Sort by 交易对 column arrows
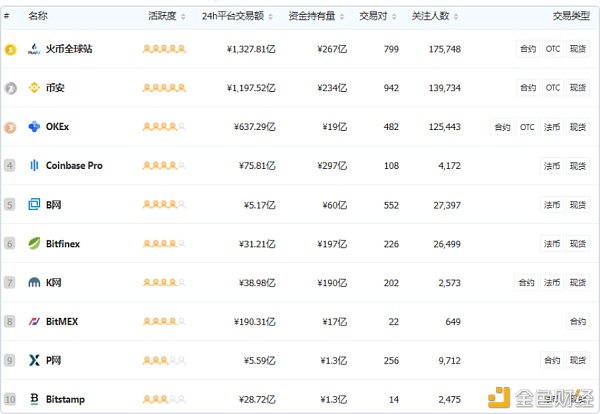 click(x=394, y=16)
